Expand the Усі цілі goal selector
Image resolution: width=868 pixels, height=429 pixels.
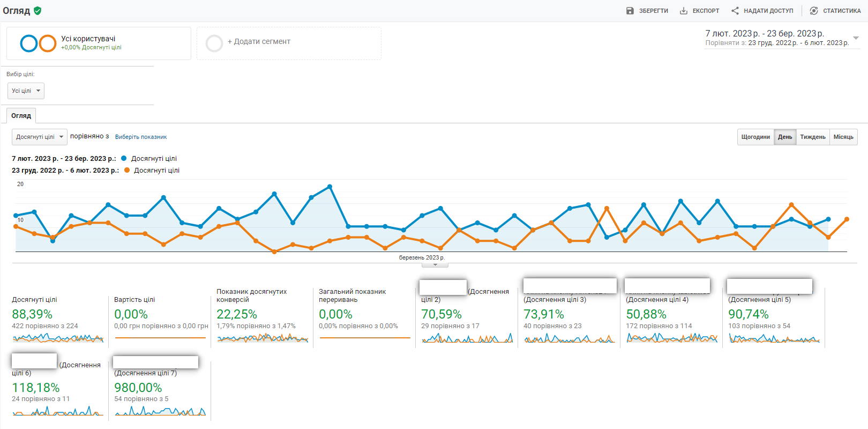point(26,91)
